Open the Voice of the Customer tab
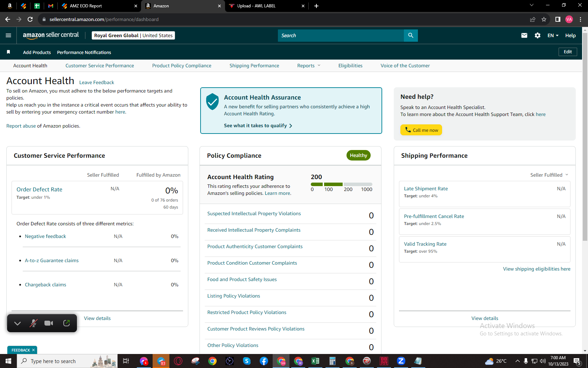The image size is (588, 368). (405, 66)
